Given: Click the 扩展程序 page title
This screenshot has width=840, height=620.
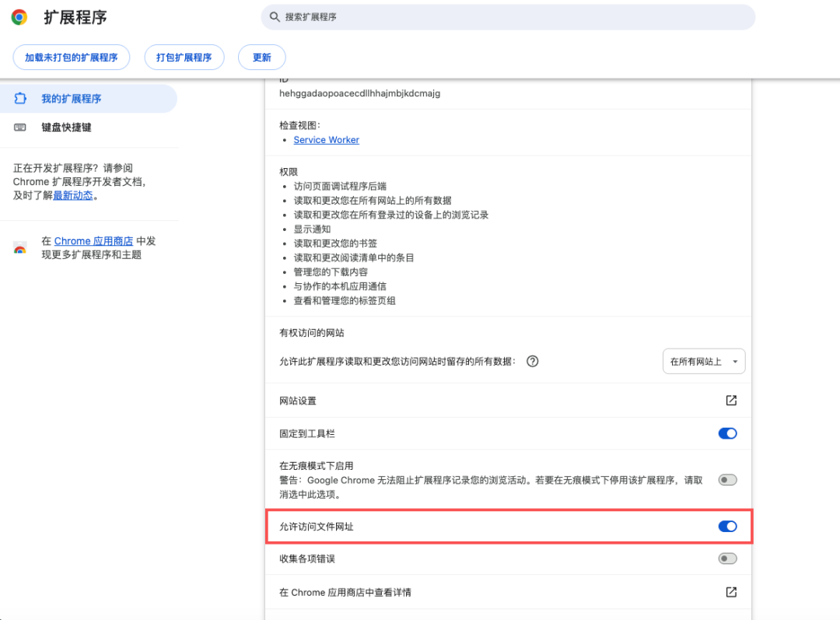Looking at the screenshot, I should (75, 17).
